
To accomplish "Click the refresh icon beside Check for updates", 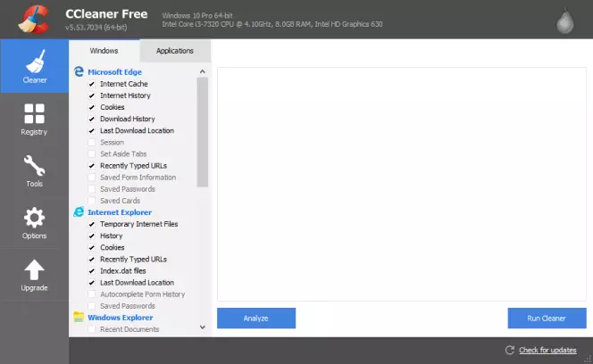I will click(x=510, y=350).
